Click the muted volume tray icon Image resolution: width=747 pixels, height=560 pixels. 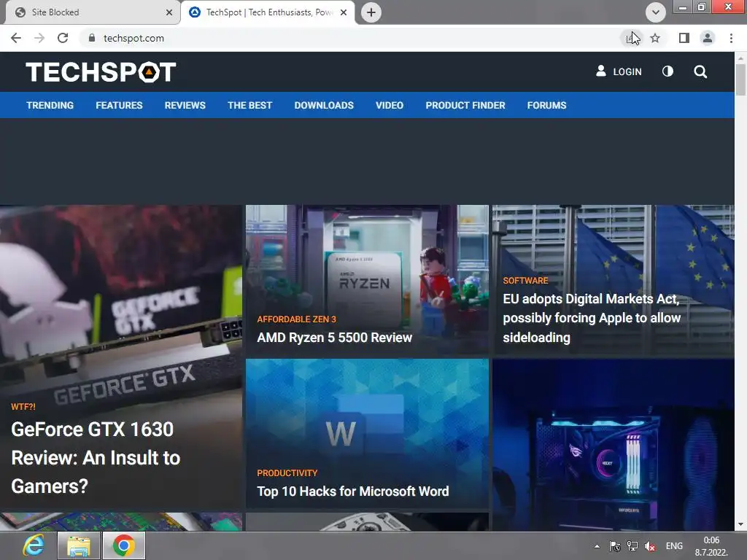650,546
